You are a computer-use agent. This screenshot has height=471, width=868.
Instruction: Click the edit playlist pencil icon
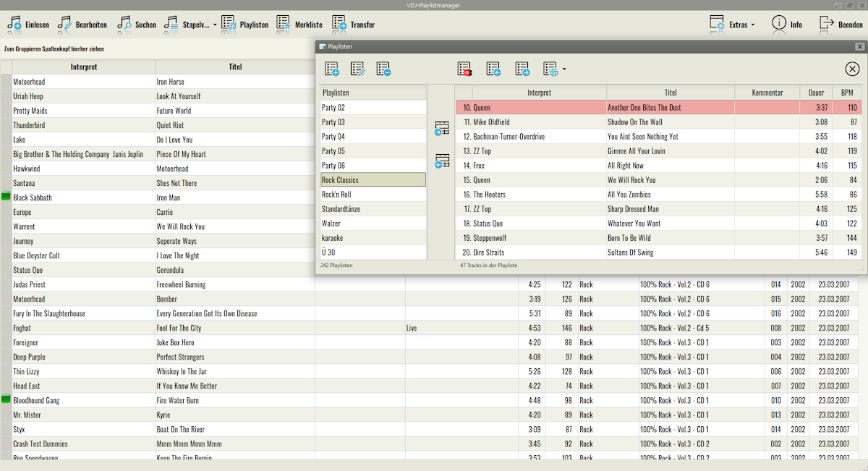(358, 69)
